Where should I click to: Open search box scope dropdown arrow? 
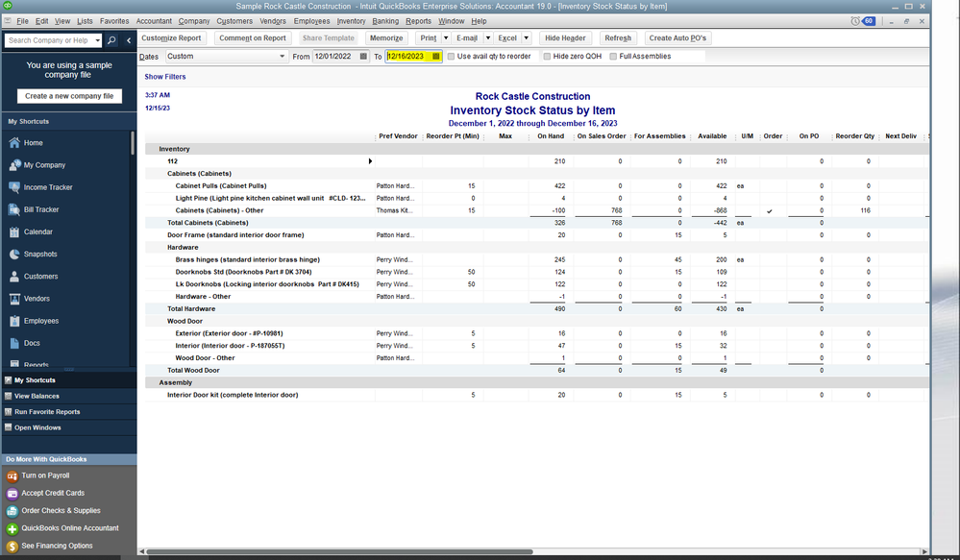tap(97, 40)
